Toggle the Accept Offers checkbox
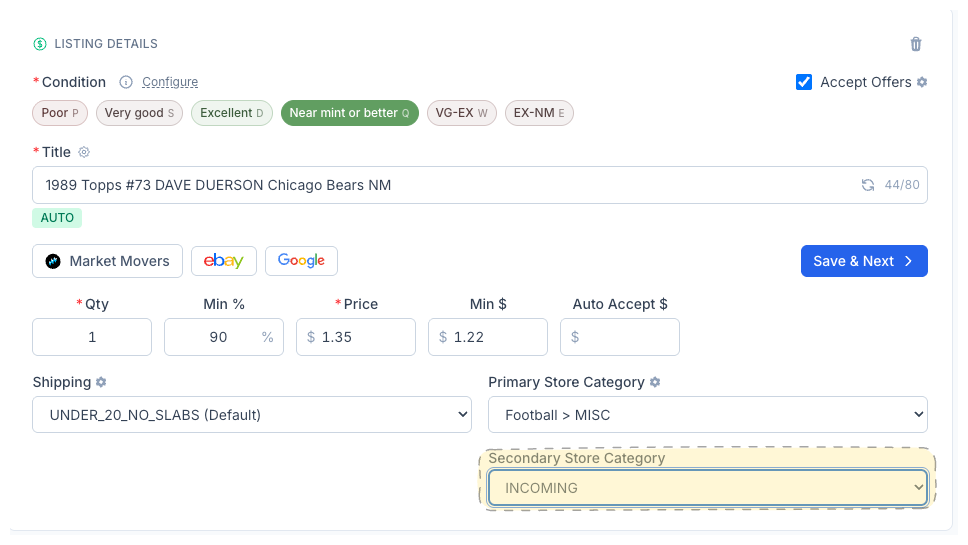 click(x=804, y=82)
